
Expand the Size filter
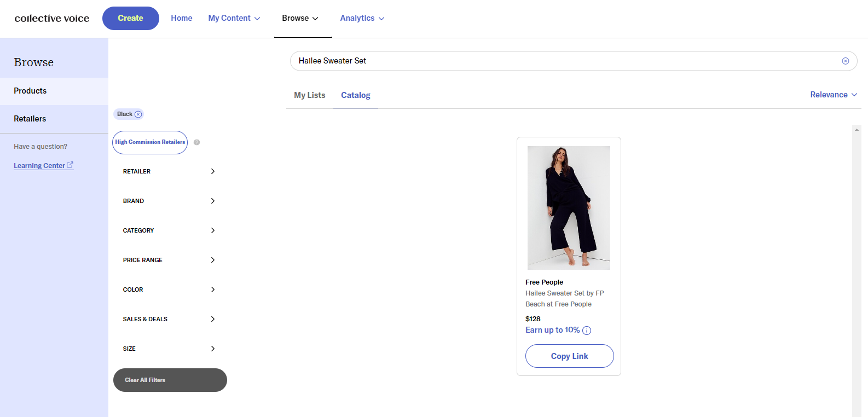169,349
